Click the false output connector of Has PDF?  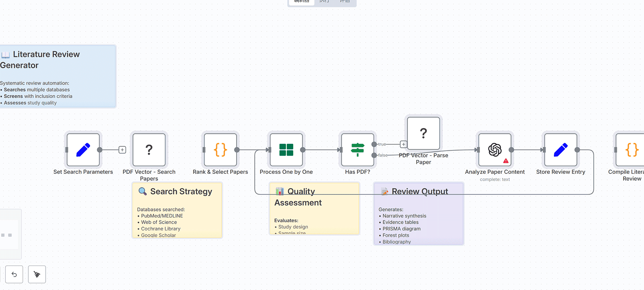tap(374, 155)
